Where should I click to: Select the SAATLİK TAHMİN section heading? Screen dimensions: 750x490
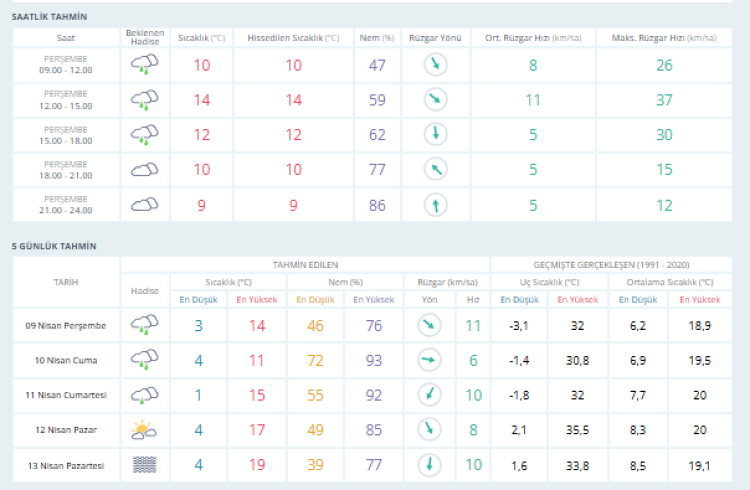tap(49, 18)
